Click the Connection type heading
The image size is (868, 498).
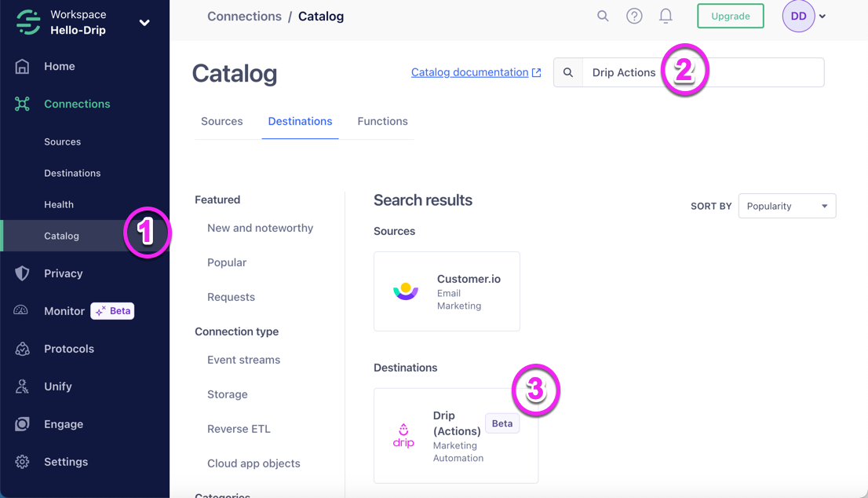(x=237, y=331)
